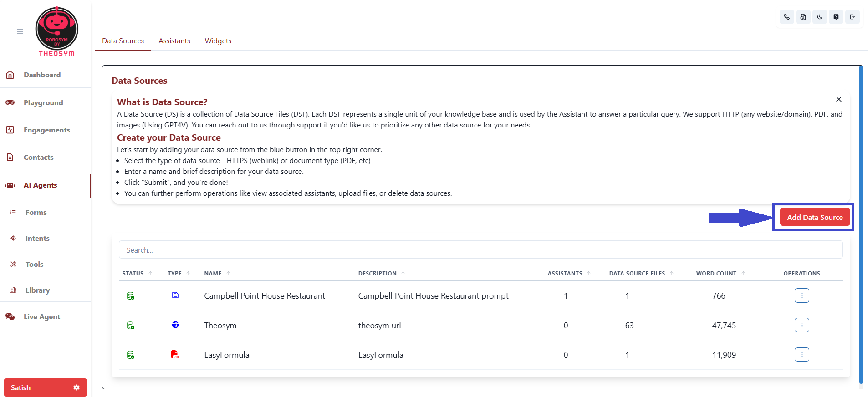Viewport: 868px width, 397px height.
Task: Sort table by Name column
Action: (217, 273)
